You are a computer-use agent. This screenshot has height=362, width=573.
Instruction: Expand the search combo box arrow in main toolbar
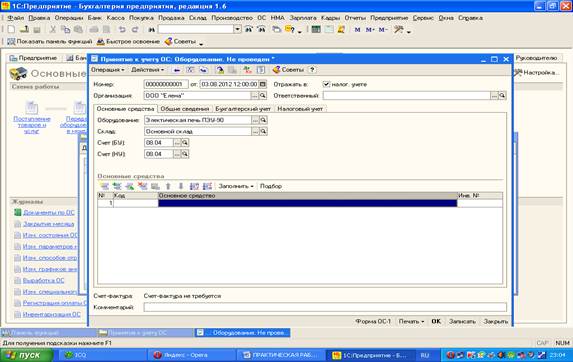tap(238, 29)
